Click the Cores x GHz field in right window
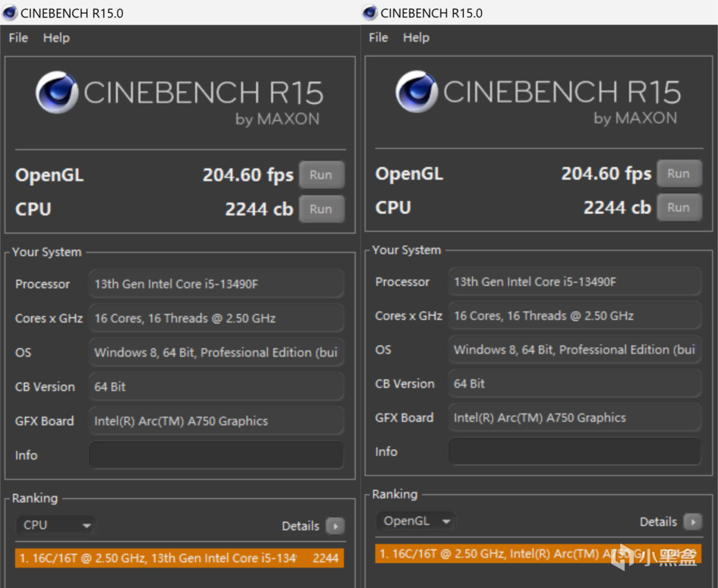The width and height of the screenshot is (718, 588). (575, 316)
